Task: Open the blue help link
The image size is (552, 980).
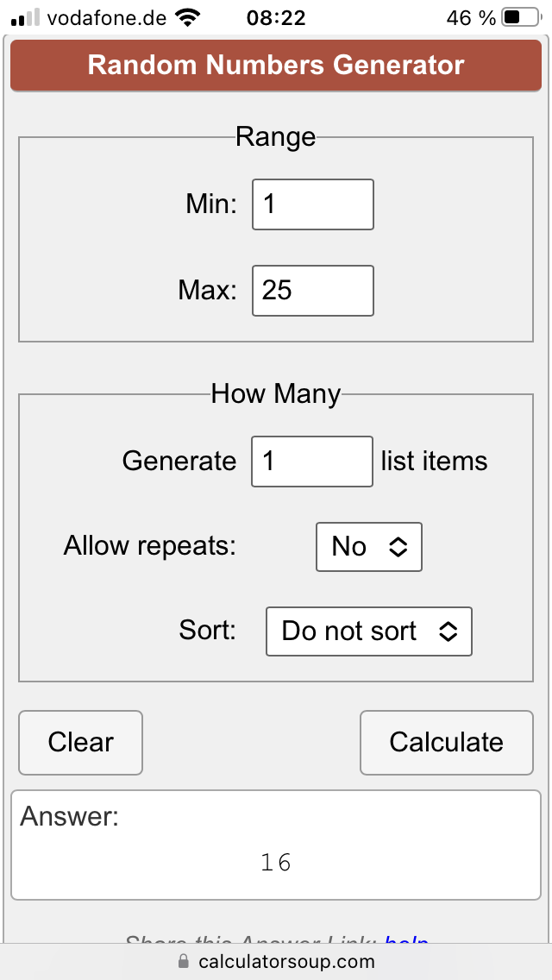Action: 406,940
